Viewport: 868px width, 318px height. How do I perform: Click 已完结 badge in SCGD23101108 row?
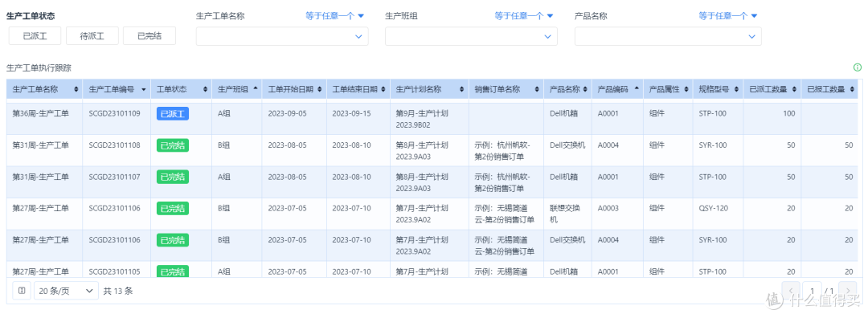(173, 145)
